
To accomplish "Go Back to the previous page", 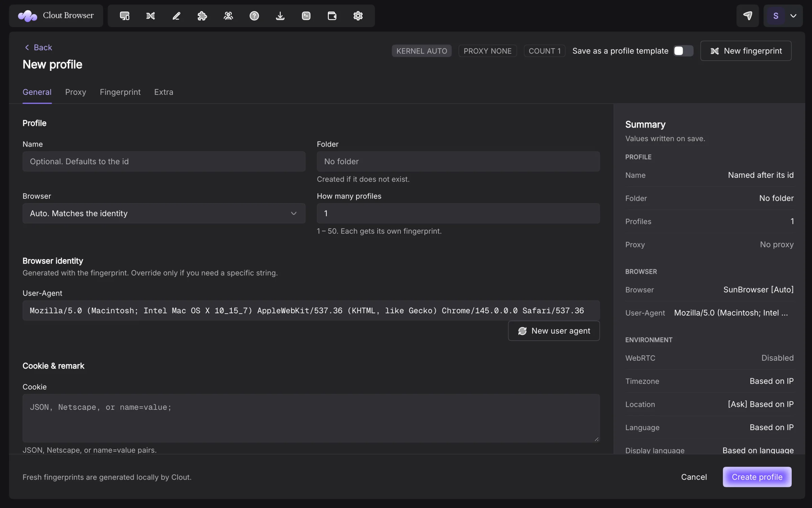I will tap(38, 47).
